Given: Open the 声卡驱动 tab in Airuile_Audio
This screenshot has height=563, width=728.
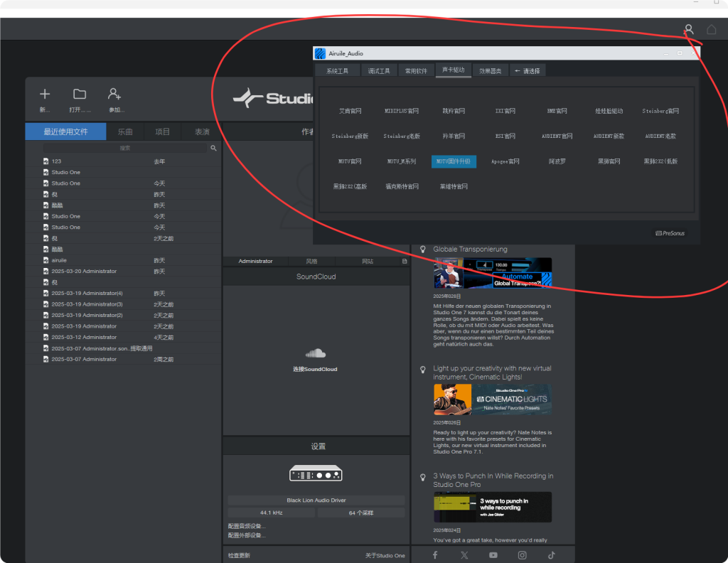Looking at the screenshot, I should click(454, 70).
